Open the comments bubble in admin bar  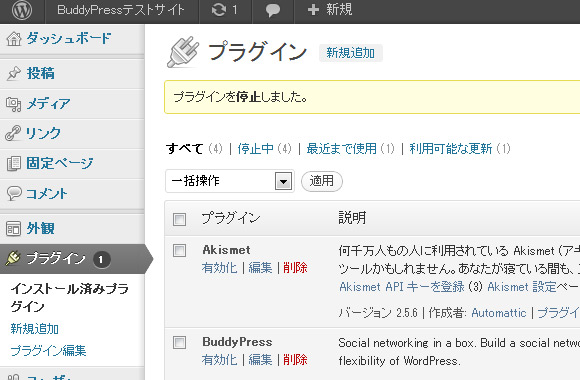point(273,10)
